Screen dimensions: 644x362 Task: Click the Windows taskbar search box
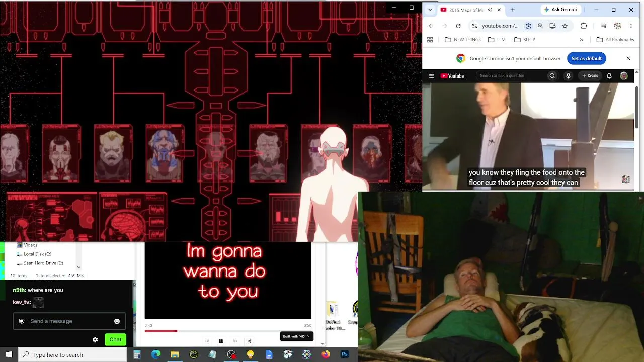pos(73,355)
